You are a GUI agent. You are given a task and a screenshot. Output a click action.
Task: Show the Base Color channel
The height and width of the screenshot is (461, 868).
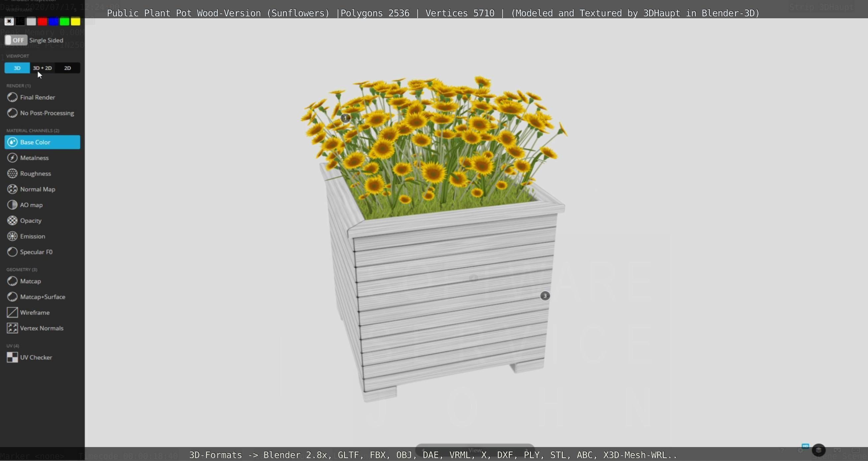coord(42,142)
